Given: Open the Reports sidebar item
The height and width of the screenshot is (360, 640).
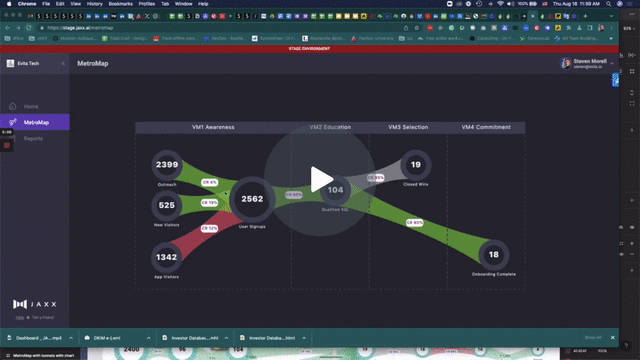Looking at the screenshot, I should 33,139.
